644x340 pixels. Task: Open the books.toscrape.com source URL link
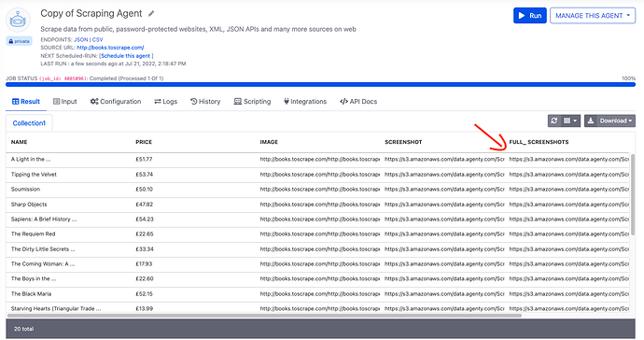(x=110, y=48)
